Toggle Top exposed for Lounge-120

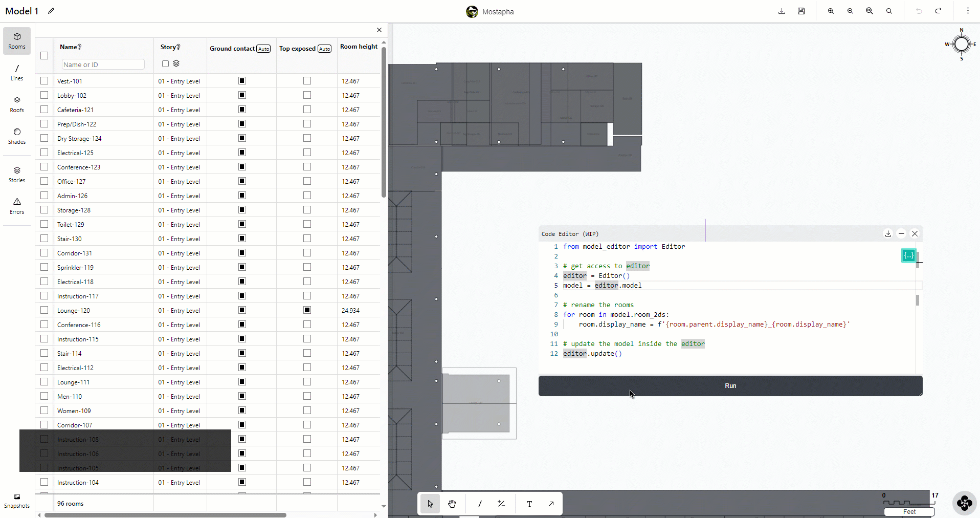point(307,310)
